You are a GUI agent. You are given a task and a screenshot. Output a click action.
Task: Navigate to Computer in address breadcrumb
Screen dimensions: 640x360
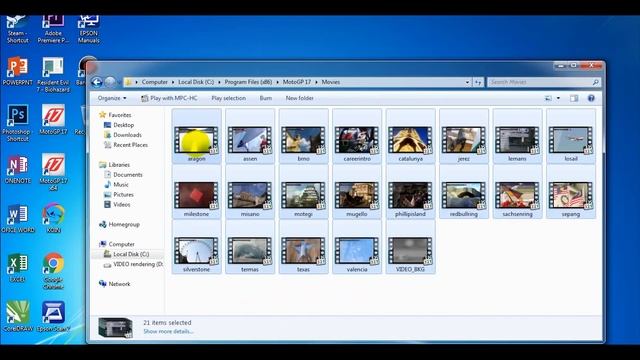(155, 82)
